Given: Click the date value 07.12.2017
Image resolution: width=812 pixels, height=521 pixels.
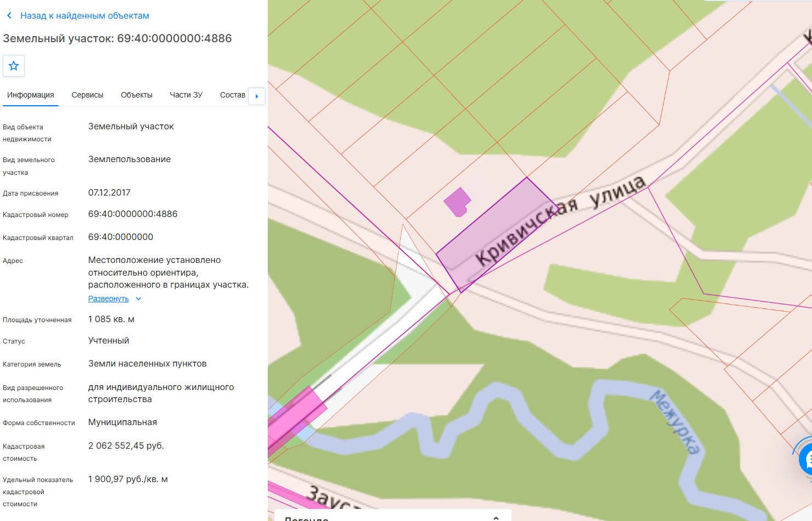Looking at the screenshot, I should point(110,193).
